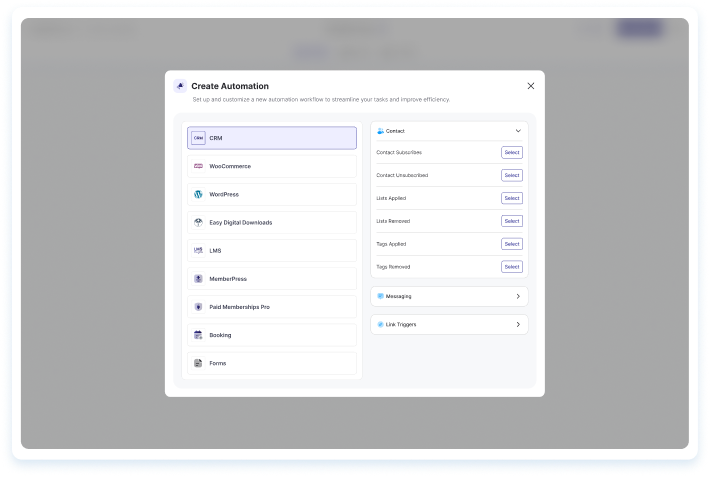710x477 pixels.
Task: Click the 'Lists Removed' row text
Action: (x=393, y=221)
